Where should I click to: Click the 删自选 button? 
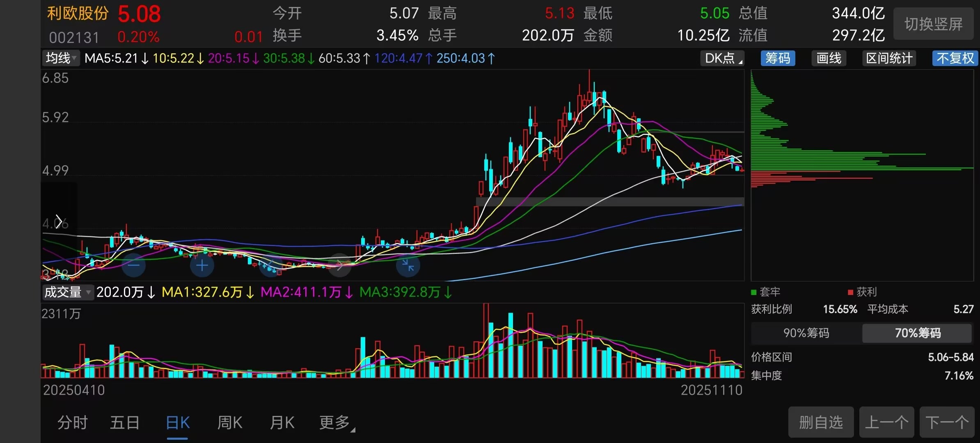[821, 422]
